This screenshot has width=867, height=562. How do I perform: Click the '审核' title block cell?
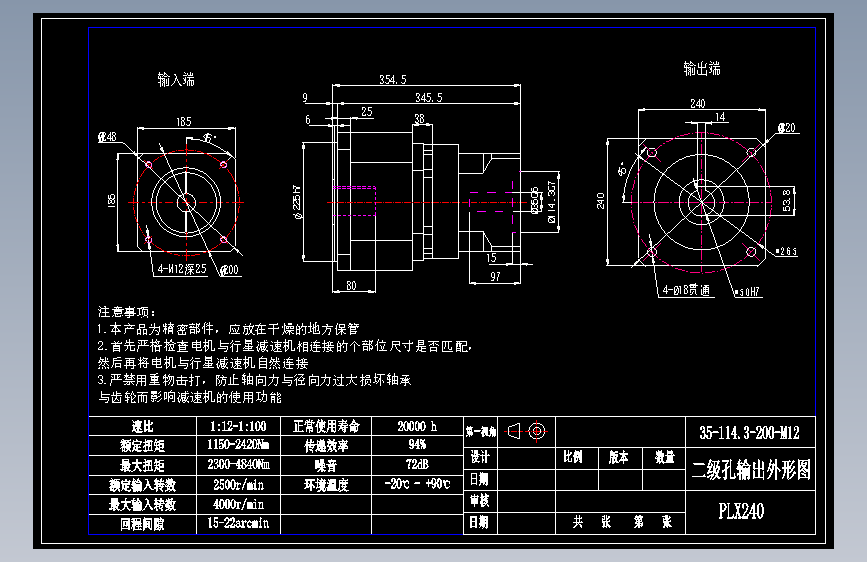(x=480, y=501)
